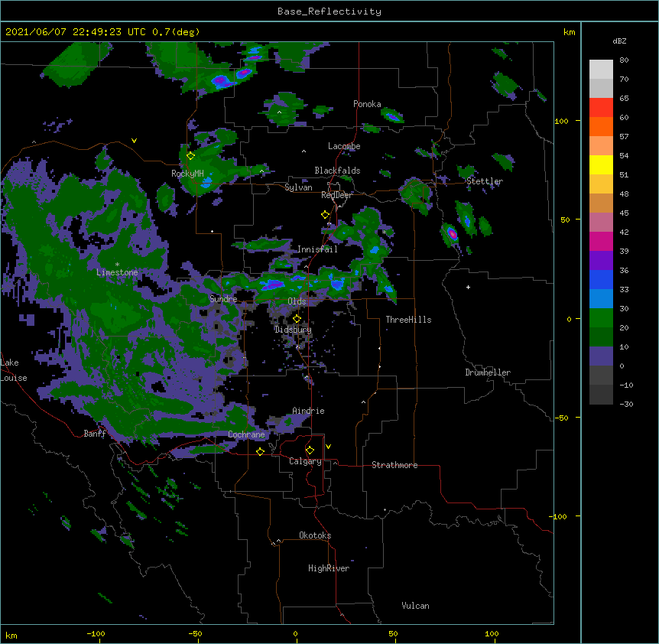The width and height of the screenshot is (659, 644).
Task: Click the yellow diamond marker below RedDeer
Action: (325, 215)
